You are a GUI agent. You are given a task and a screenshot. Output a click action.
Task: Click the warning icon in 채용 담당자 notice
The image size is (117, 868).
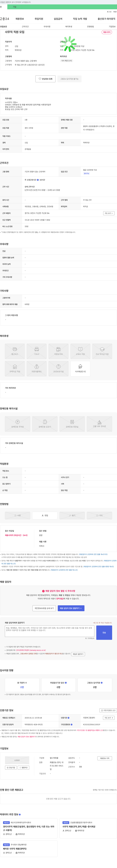coord(43,591)
